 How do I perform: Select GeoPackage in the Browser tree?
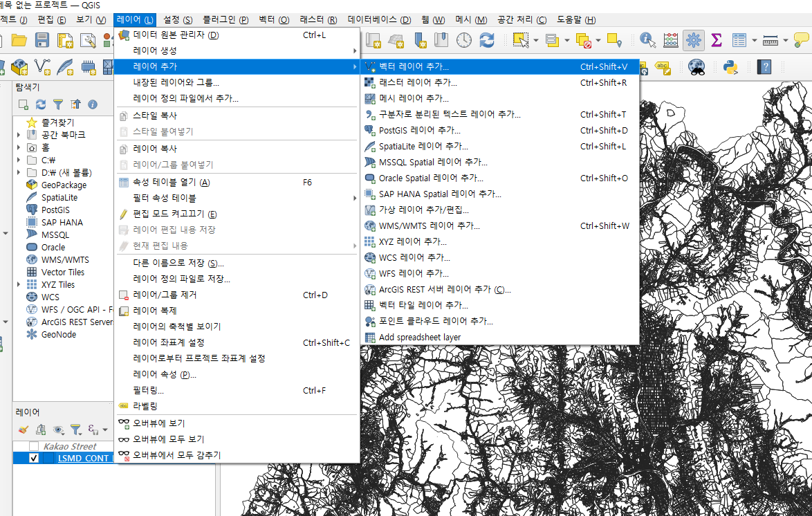(64, 185)
